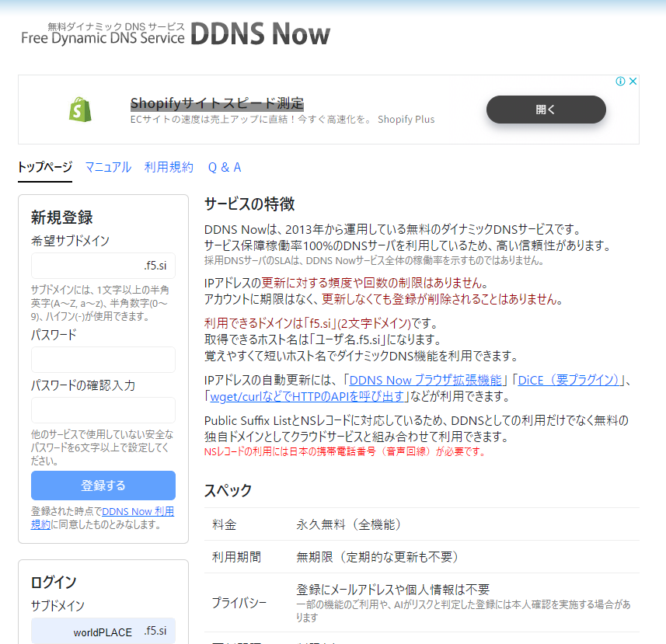Click the プライバシー row label

point(239,603)
